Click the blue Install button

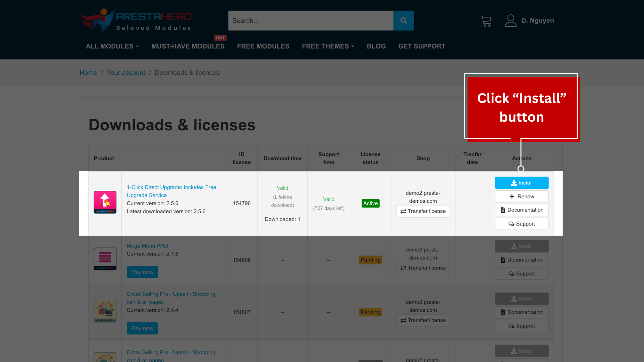coord(522,183)
